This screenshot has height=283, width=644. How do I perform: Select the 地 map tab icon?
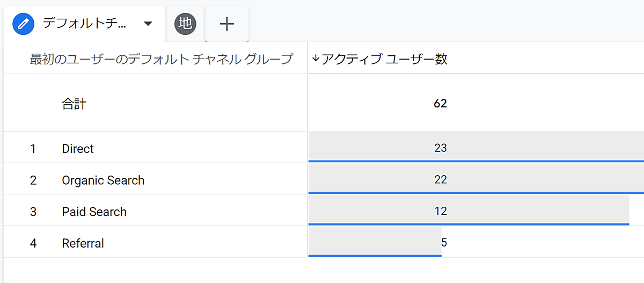185,24
